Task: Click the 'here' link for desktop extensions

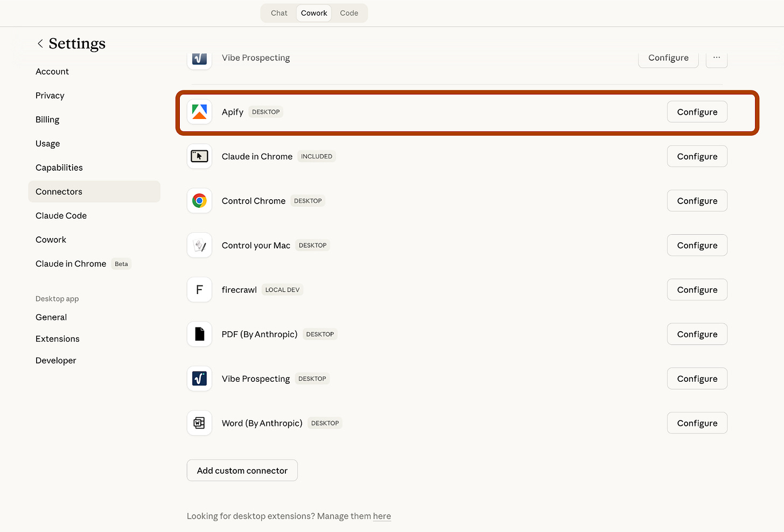Action: click(x=382, y=516)
